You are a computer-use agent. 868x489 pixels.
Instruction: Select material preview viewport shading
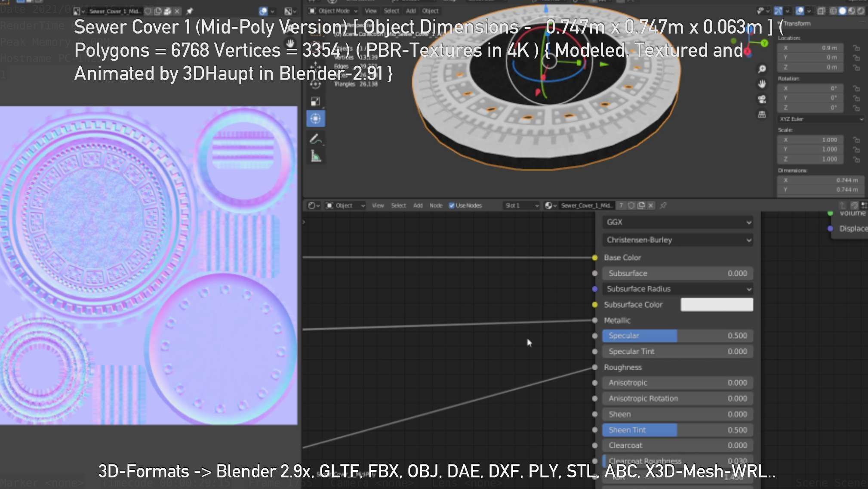(x=851, y=11)
